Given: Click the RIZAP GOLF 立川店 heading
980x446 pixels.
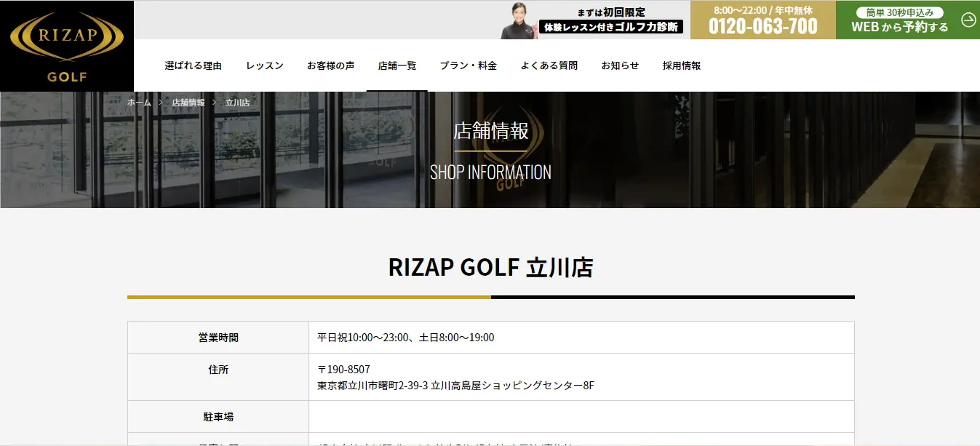Looking at the screenshot, I should (x=491, y=268).
